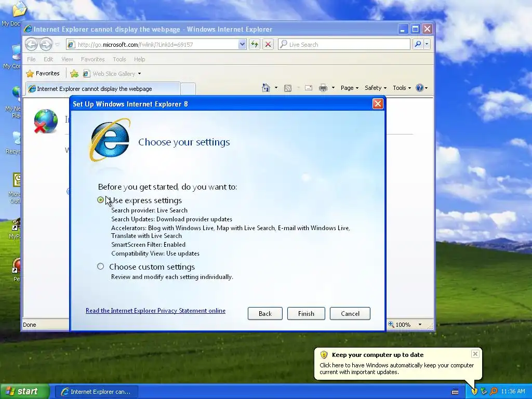Image resolution: width=532 pixels, height=399 pixels.
Task: Open the Tools dropdown in the command bar
Action: (402, 88)
